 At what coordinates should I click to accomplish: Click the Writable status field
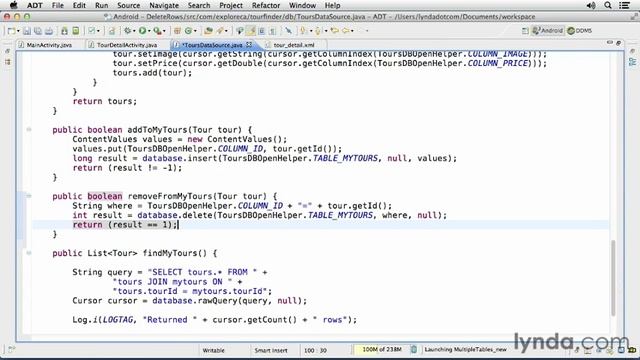click(213, 350)
